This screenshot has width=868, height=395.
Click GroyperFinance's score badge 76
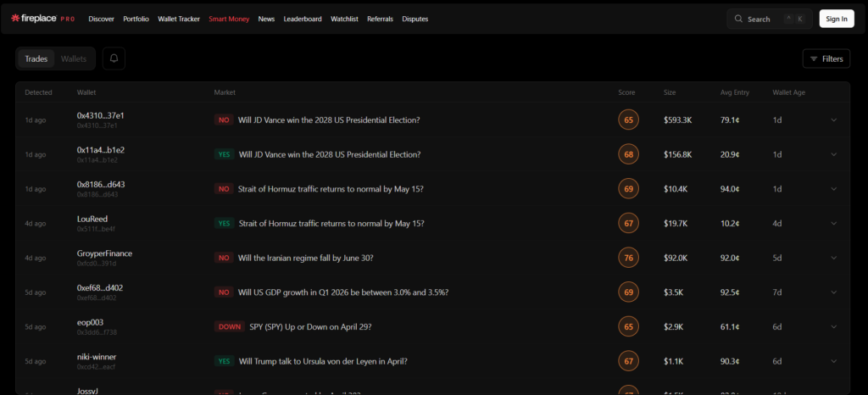[x=628, y=258]
